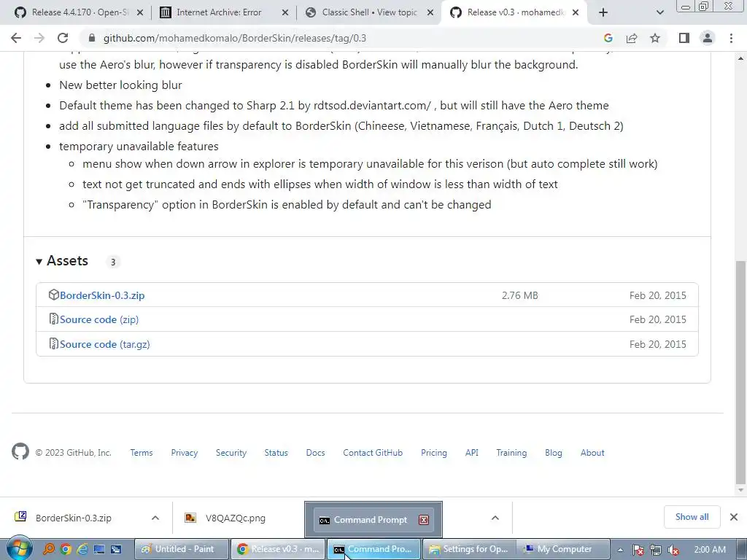Close the Internet Archive: Error tab
Screen dimensions: 747x560
pos(285,13)
